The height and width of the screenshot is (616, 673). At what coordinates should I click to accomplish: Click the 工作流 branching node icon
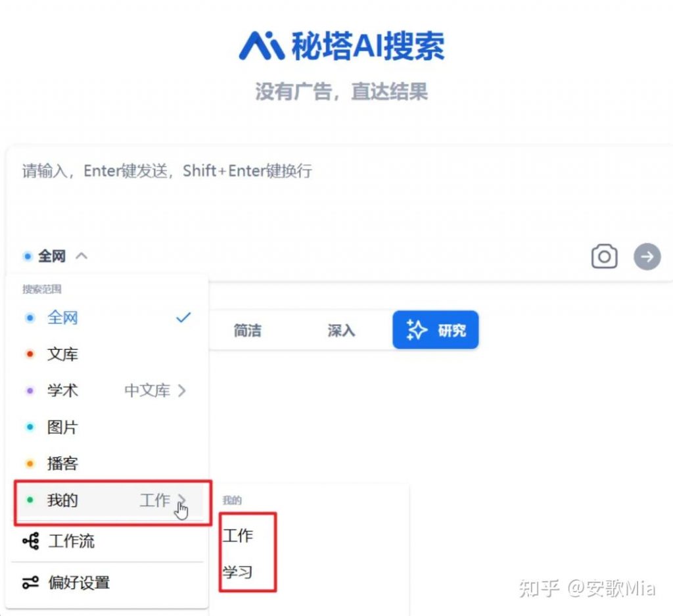[29, 541]
